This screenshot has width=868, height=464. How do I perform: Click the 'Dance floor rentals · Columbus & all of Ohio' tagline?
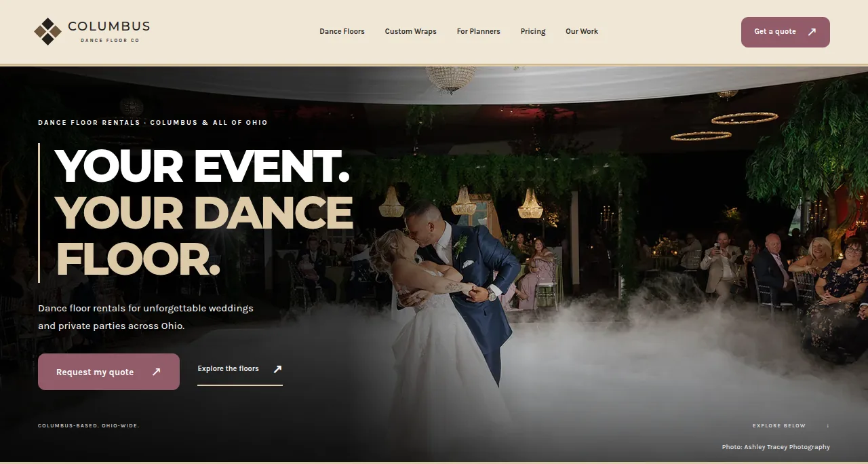(153, 123)
